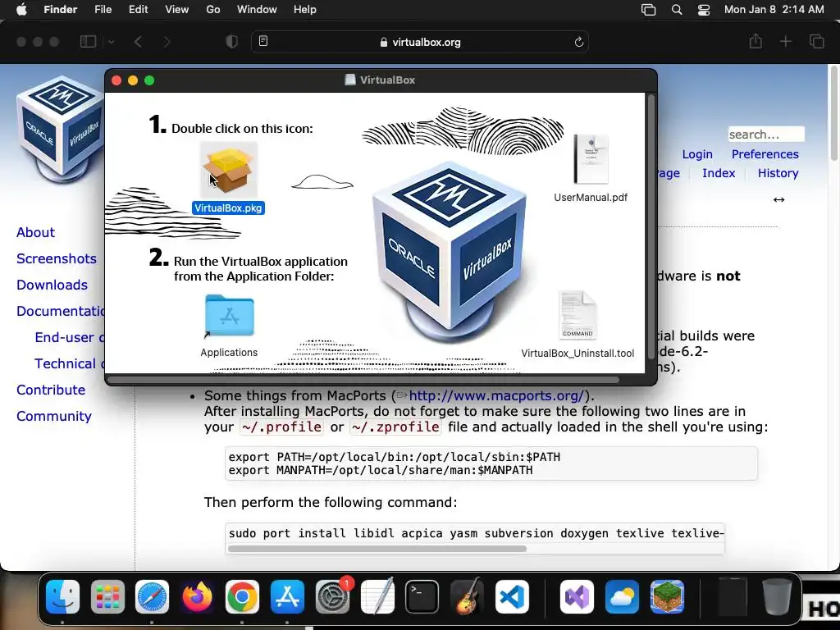Viewport: 840px width, 630px height.
Task: Launch Google Chrome from the Dock
Action: [x=242, y=596]
